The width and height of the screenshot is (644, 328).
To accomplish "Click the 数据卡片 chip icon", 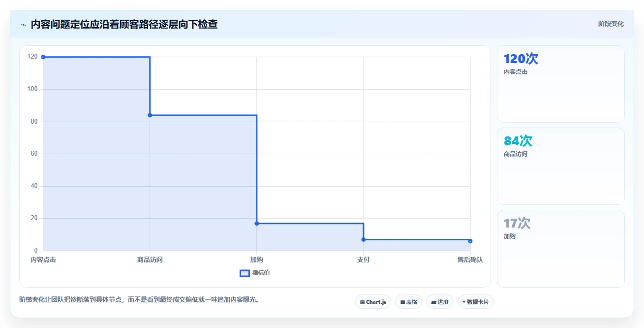I will pos(464,302).
